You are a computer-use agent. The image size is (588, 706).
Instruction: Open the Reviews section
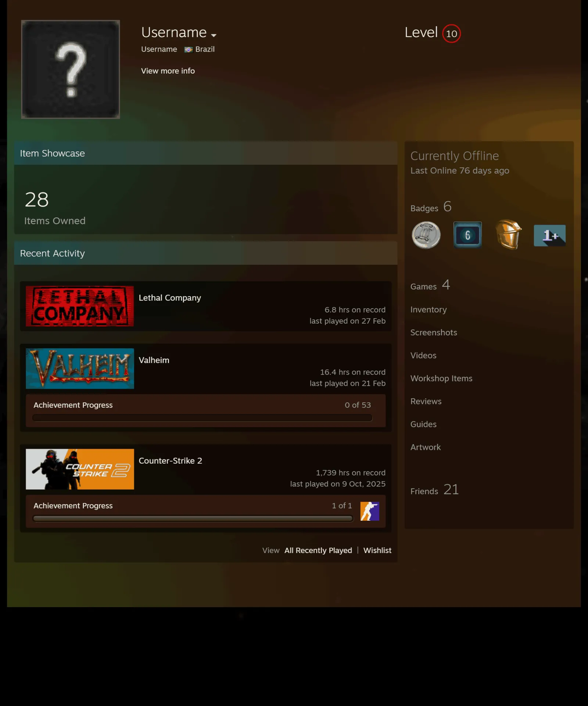click(426, 402)
